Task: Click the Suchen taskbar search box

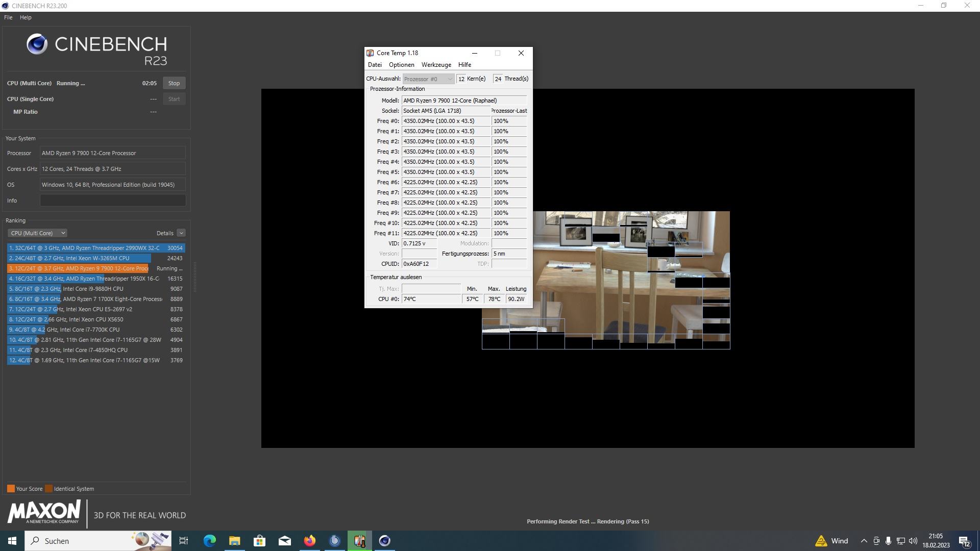Action: coord(98,541)
